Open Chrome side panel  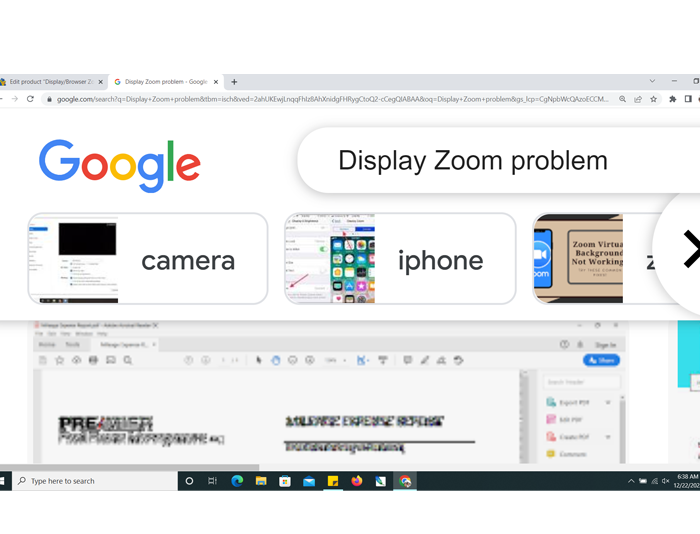(688, 99)
